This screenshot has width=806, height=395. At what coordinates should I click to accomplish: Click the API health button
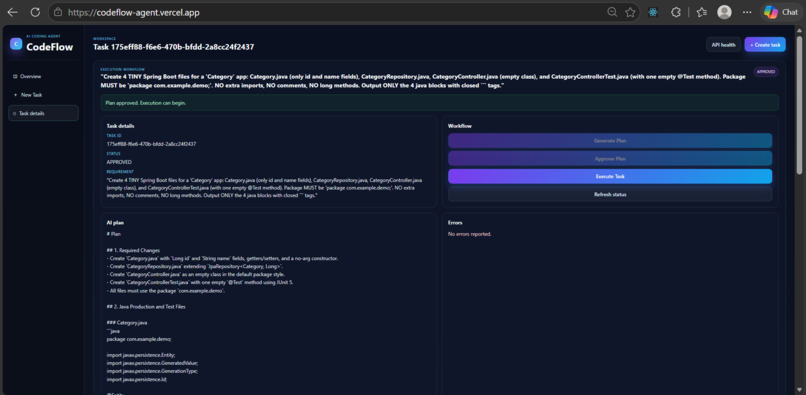pos(723,45)
